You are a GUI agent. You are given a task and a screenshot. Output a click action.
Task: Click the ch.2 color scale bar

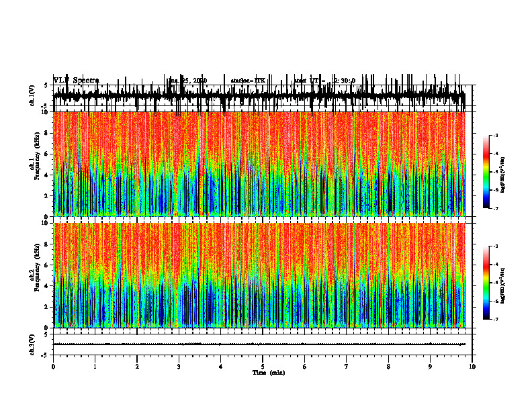(x=486, y=283)
